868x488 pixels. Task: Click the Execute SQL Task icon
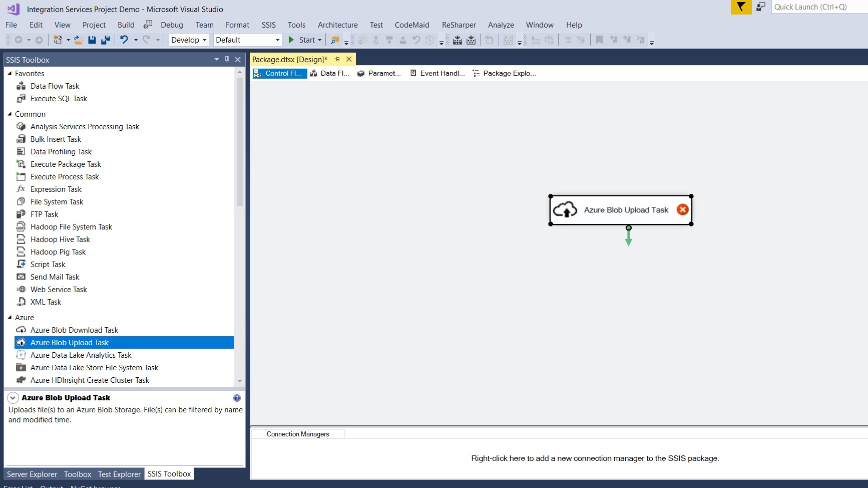(x=21, y=99)
